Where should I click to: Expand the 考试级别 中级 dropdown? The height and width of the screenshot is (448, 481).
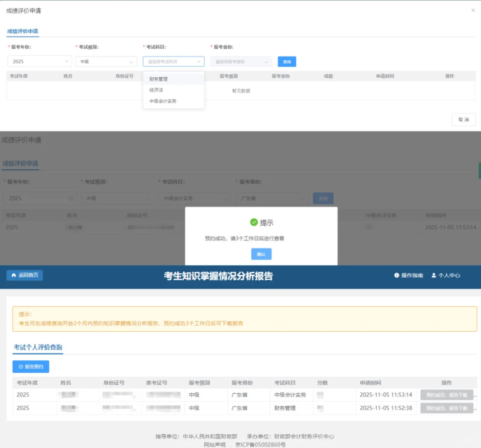coord(106,61)
